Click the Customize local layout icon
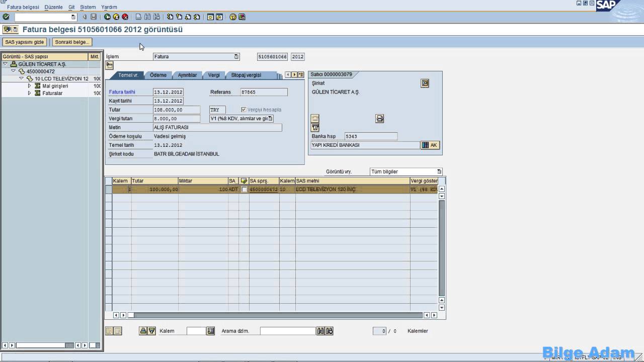This screenshot has height=362, width=644. click(x=242, y=17)
